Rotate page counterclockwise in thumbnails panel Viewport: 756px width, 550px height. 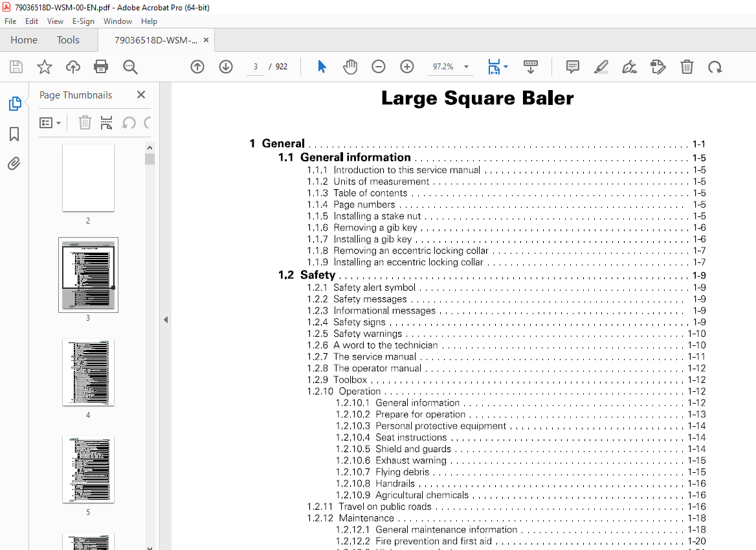coord(128,122)
